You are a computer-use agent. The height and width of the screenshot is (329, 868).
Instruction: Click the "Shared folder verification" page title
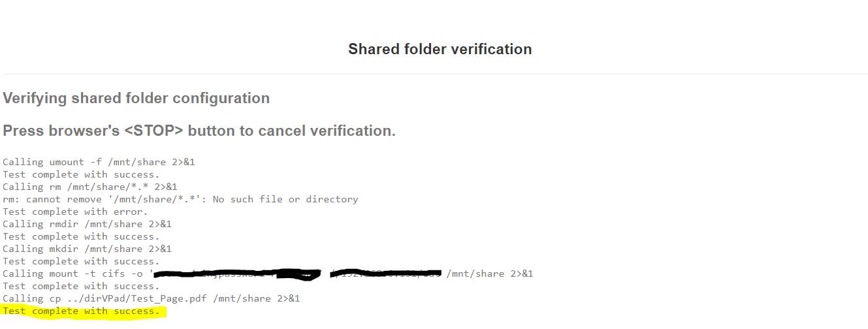pos(440,50)
